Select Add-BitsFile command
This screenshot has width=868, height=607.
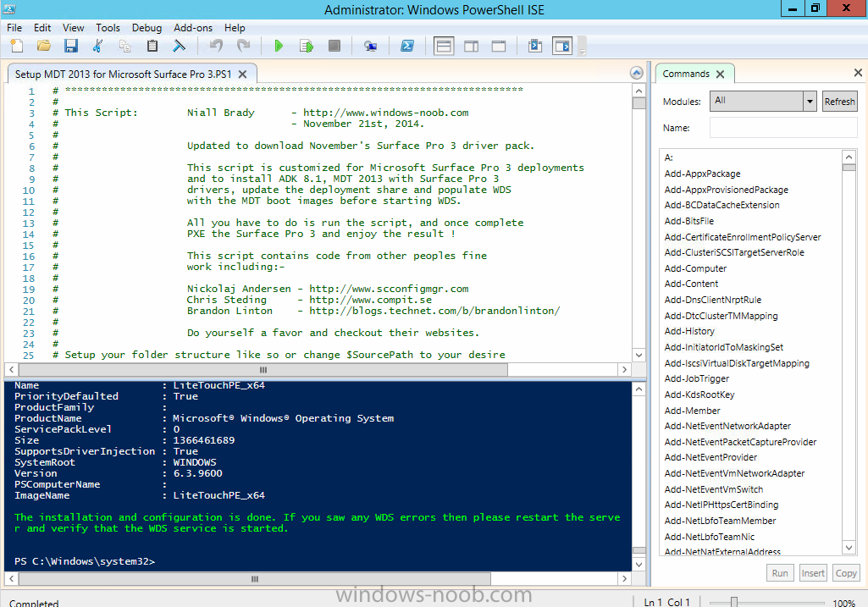(688, 221)
